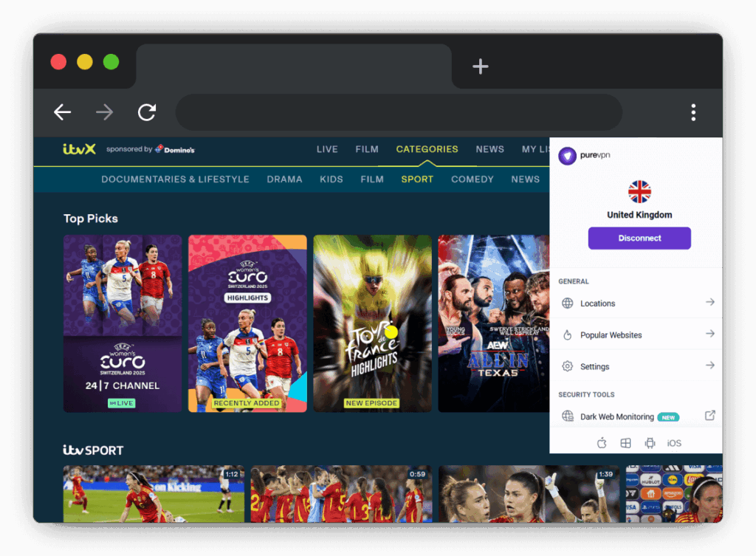The height and width of the screenshot is (556, 756).
Task: Click the Top Picks heading
Action: coord(91,219)
